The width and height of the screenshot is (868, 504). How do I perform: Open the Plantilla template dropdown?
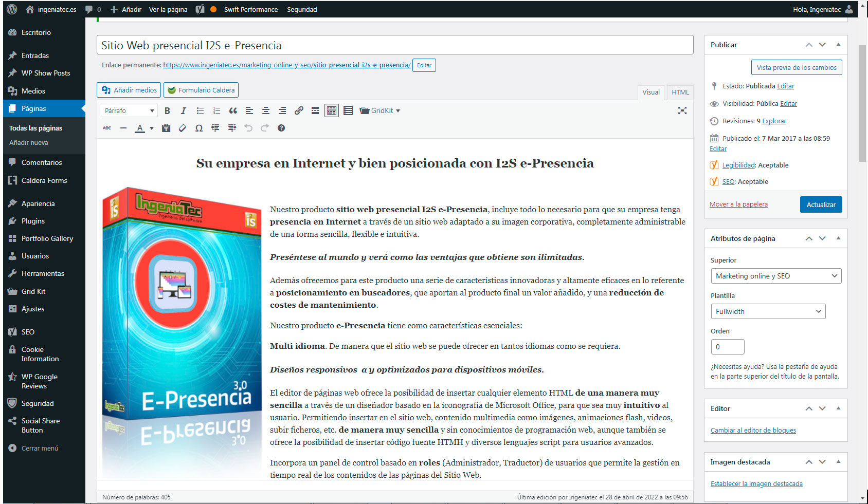coord(768,311)
